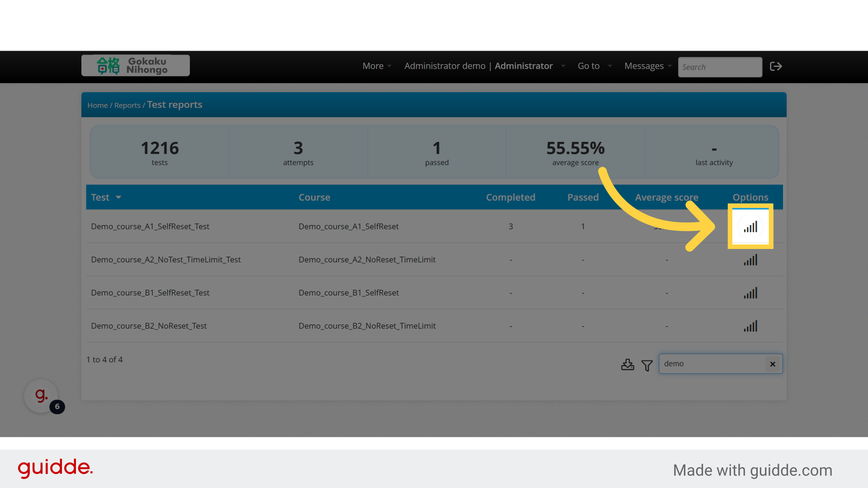Click the download export icon
Screen dimensions: 868x488
627,365
